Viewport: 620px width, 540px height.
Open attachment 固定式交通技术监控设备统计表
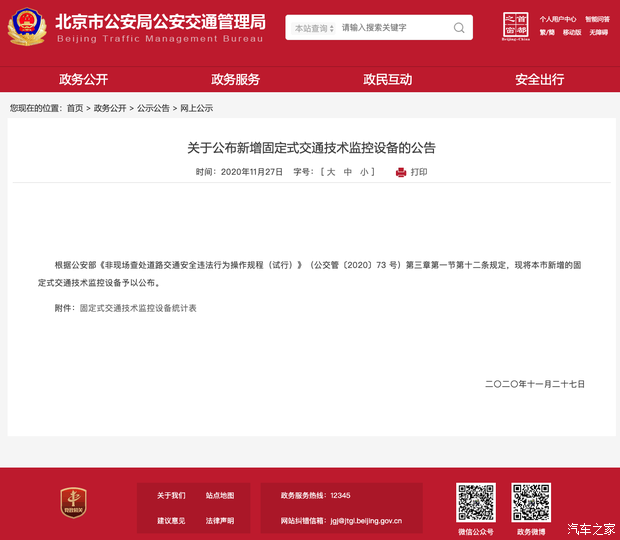(x=138, y=308)
